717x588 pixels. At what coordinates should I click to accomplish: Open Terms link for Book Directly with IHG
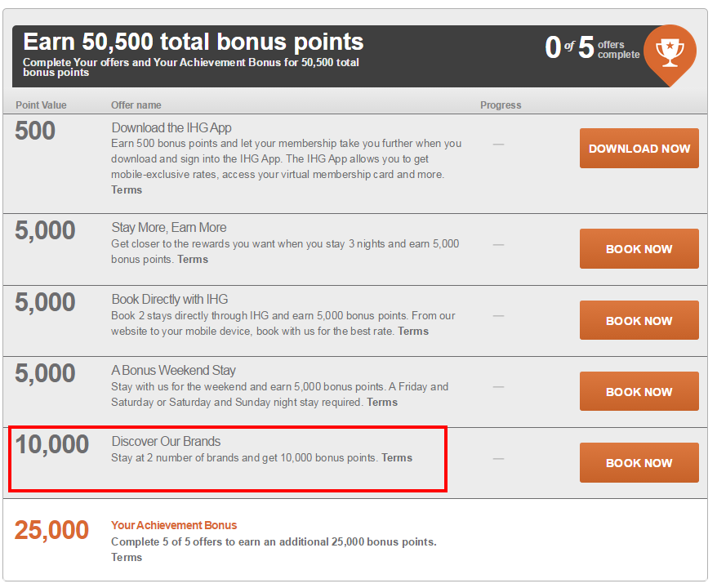click(x=413, y=331)
